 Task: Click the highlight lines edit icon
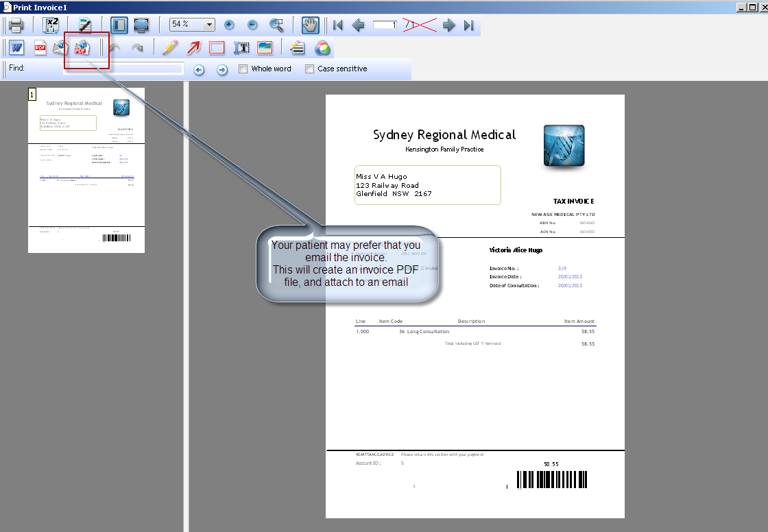tap(298, 47)
